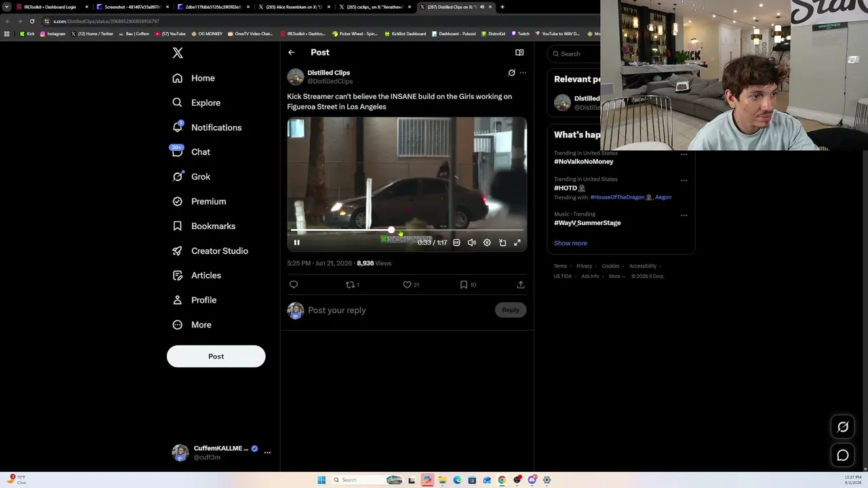The image size is (868, 488).
Task: Open the Distilled Clips display name link
Action: point(329,73)
